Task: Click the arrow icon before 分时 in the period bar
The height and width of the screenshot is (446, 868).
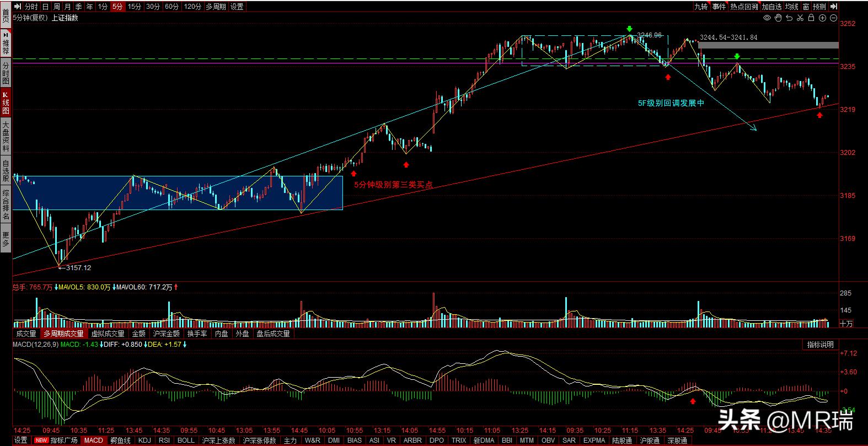Action: coord(18,7)
